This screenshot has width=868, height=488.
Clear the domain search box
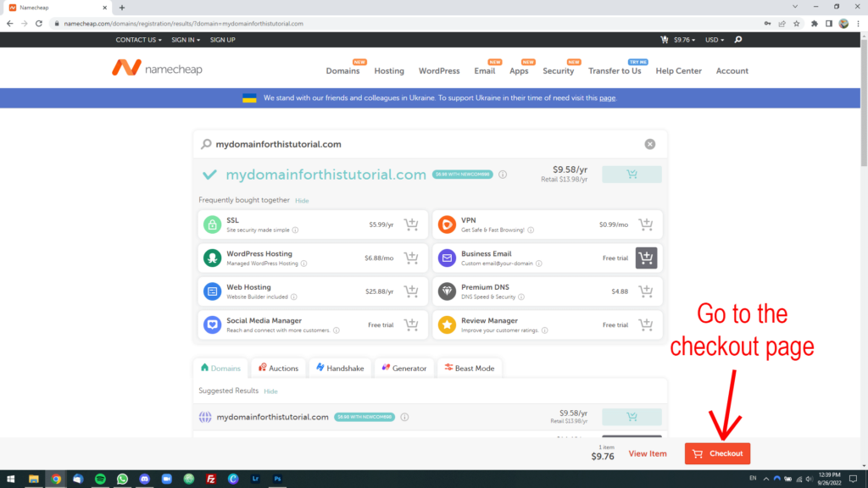650,144
